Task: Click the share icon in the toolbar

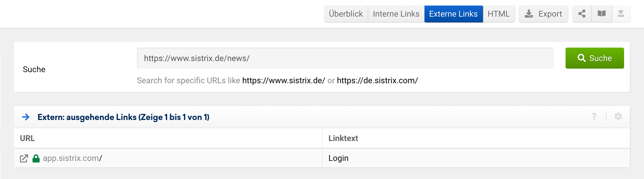Action: [x=582, y=14]
